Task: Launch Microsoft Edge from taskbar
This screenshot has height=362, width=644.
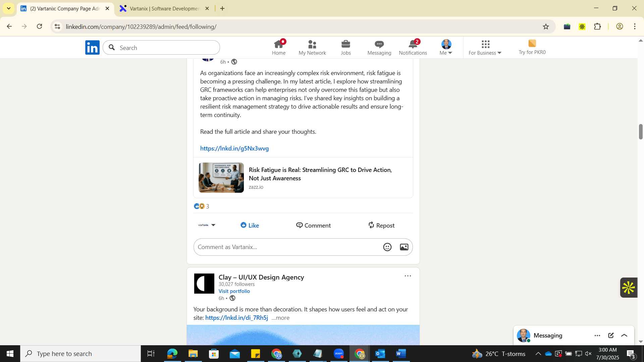Action: 172,354
